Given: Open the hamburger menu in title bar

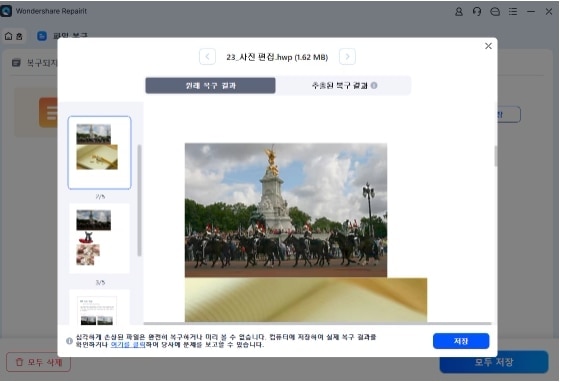Looking at the screenshot, I should click(513, 12).
